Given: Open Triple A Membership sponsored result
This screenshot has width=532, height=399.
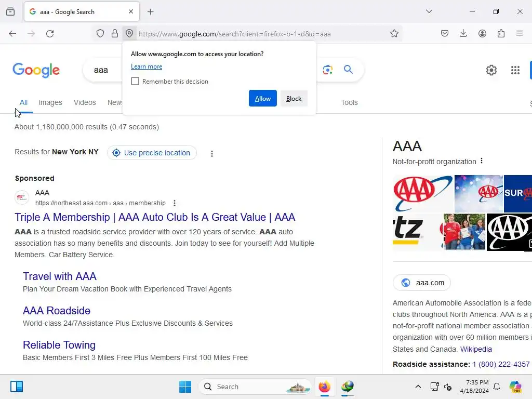Looking at the screenshot, I should (x=155, y=217).
